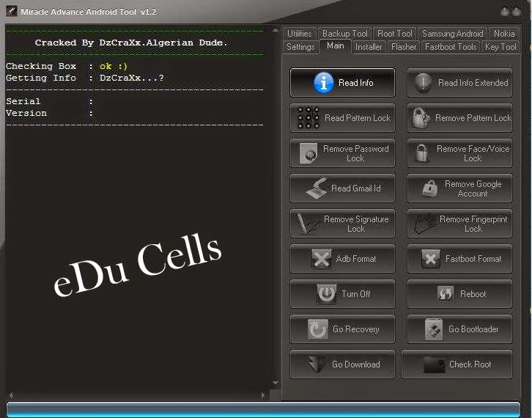Screen dimensions: 532x418
Task: Click the 'Getting Info' log line
Action: [x=85, y=78]
